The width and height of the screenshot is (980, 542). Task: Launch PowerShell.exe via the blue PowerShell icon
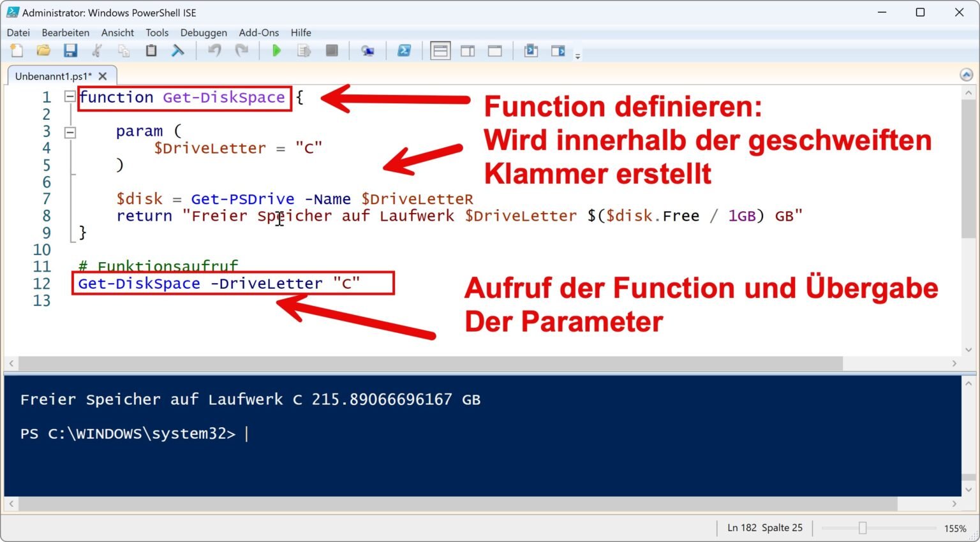405,51
